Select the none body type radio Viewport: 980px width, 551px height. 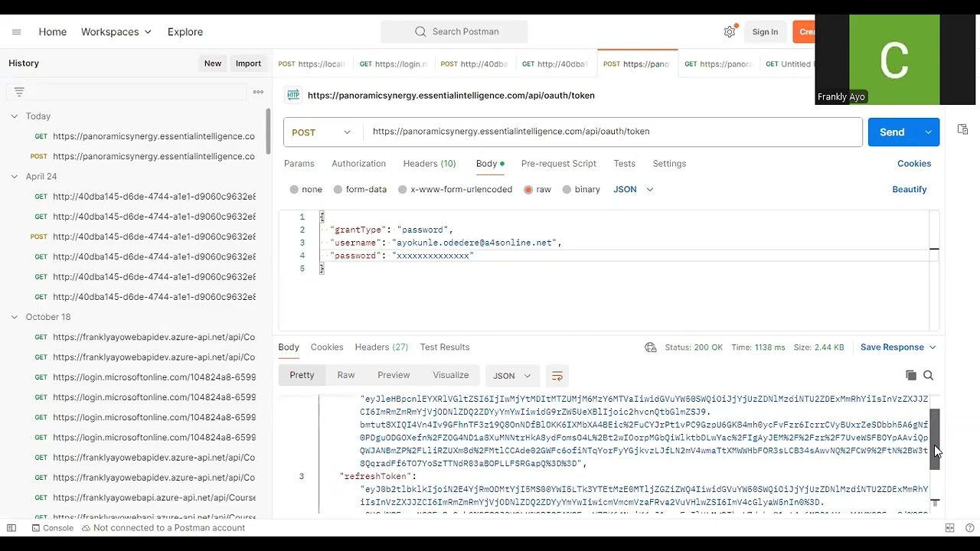tap(294, 190)
